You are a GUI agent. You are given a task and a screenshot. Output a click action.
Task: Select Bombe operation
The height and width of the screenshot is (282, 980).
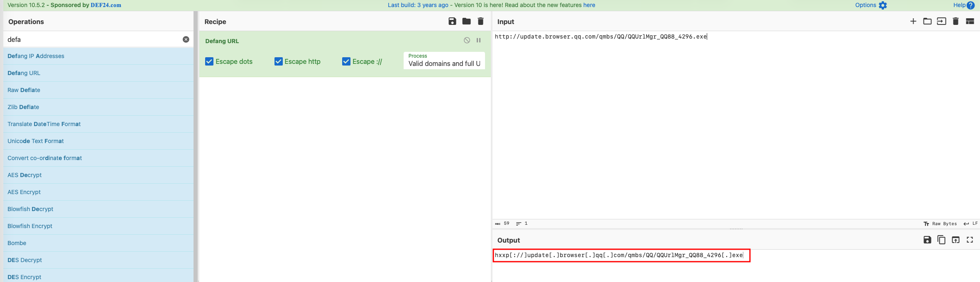click(98, 243)
